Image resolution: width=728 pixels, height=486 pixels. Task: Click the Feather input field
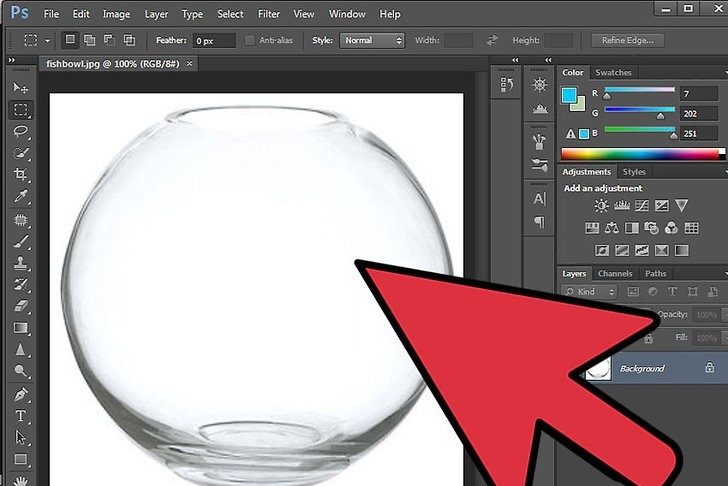[214, 41]
